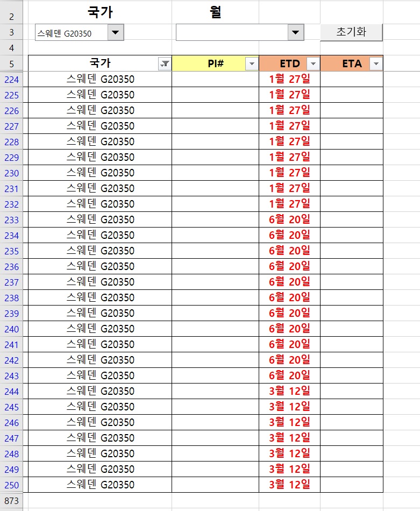Click the 초기화 reset button
420x511 pixels.
pos(351,32)
